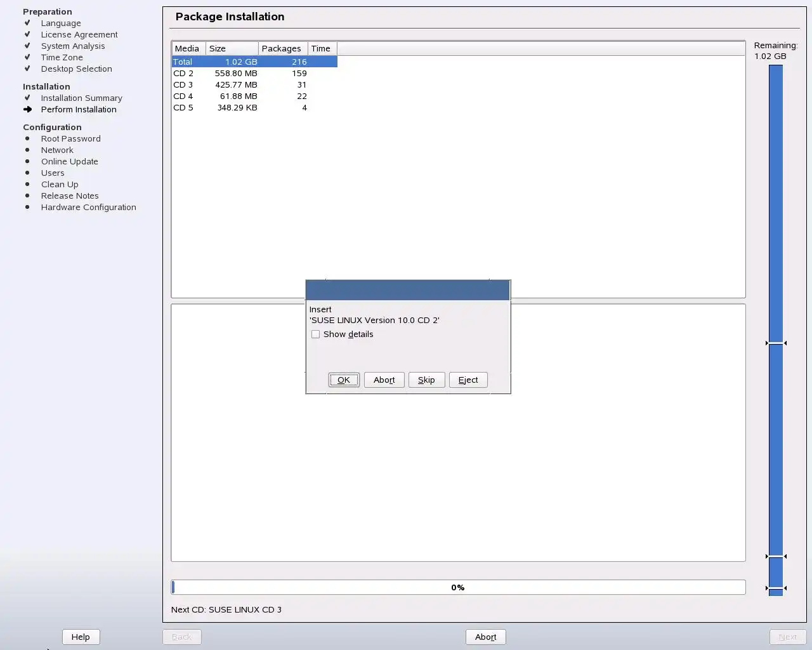Click Perform Installation in the sidebar

click(79, 109)
